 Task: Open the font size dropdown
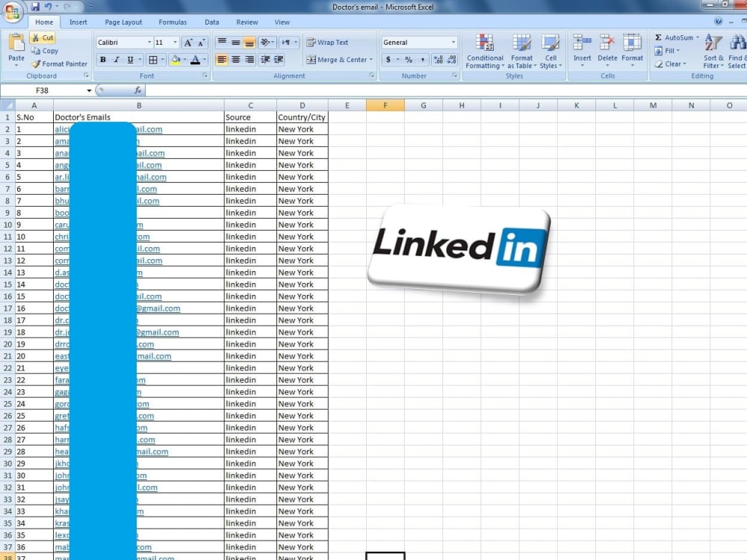(x=174, y=42)
